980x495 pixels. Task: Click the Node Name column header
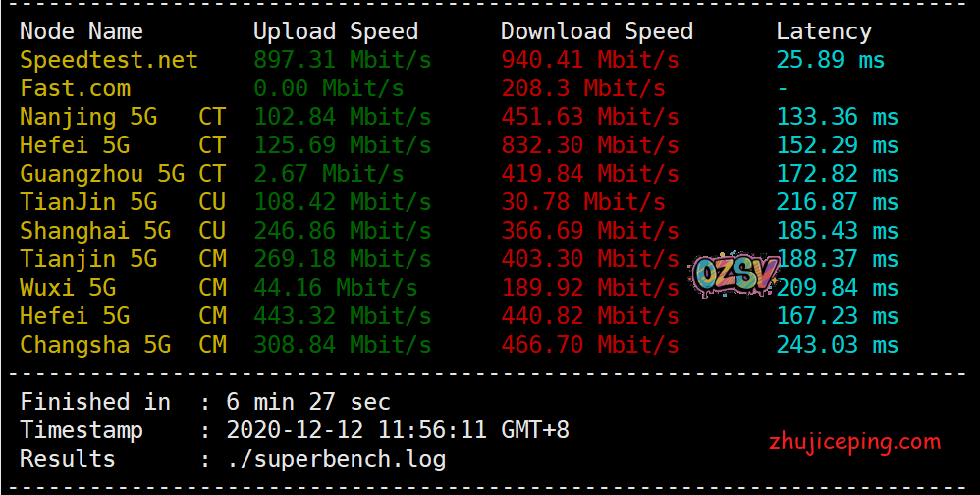click(82, 31)
